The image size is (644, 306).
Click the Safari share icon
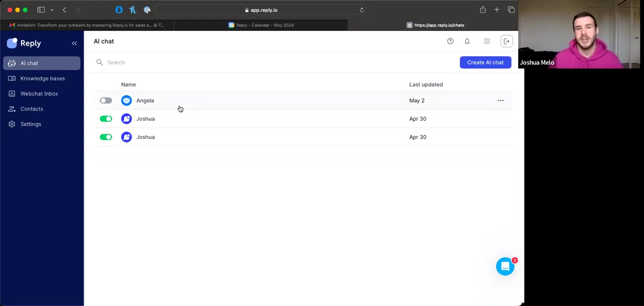[482, 10]
